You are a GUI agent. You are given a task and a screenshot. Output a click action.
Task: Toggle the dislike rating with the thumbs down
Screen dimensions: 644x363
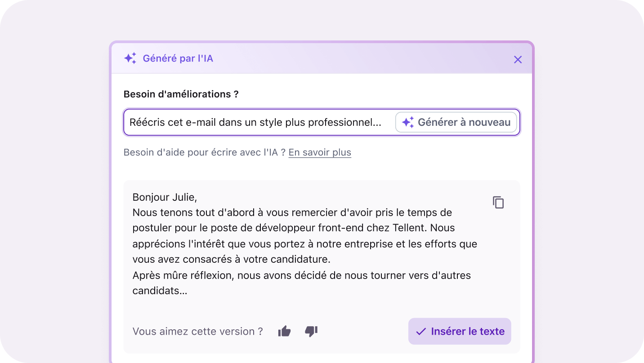311,332
